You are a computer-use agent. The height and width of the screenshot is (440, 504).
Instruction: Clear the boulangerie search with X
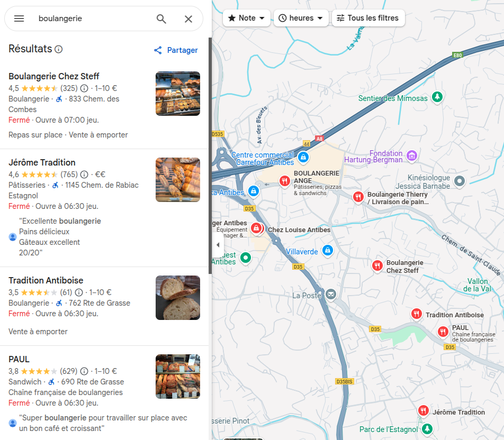click(x=188, y=19)
